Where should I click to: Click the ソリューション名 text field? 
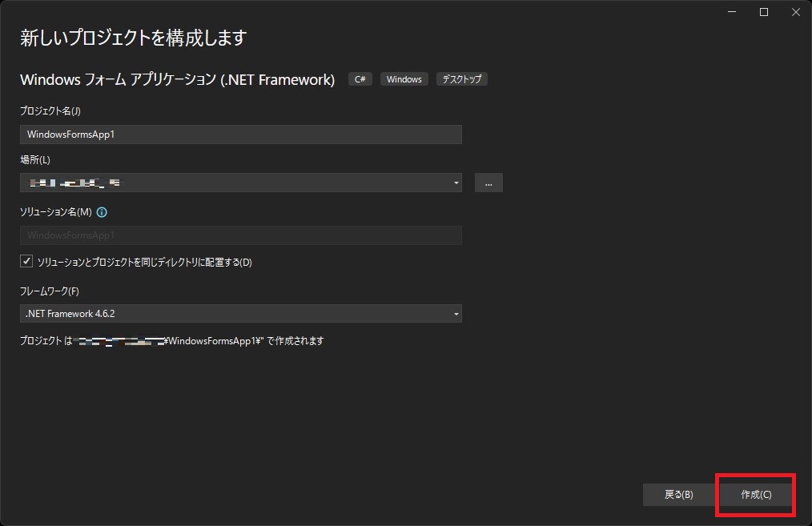click(240, 235)
